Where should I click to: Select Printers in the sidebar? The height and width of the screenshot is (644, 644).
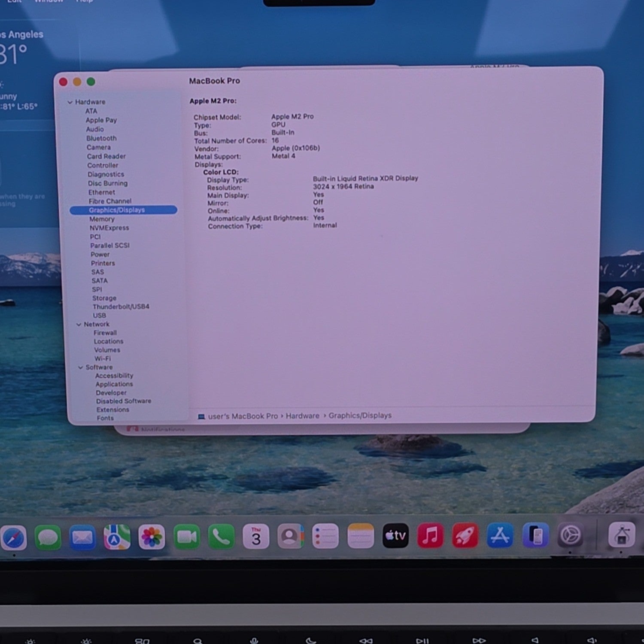tap(103, 263)
